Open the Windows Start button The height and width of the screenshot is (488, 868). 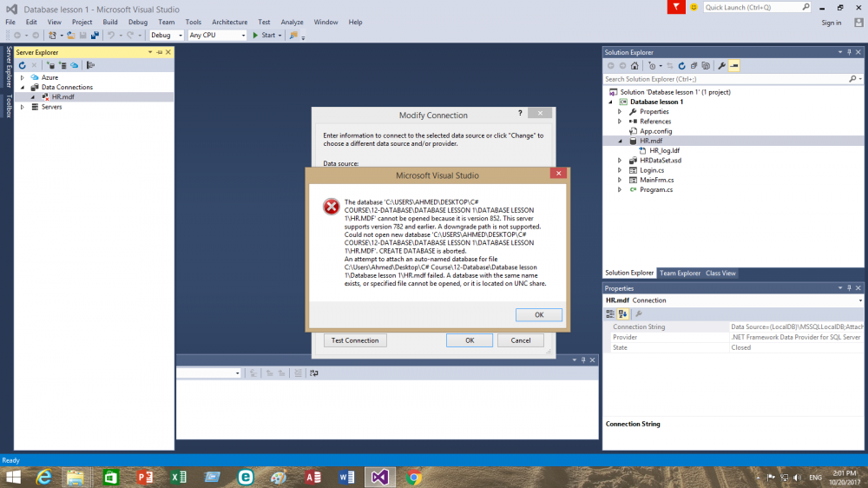[x=13, y=477]
